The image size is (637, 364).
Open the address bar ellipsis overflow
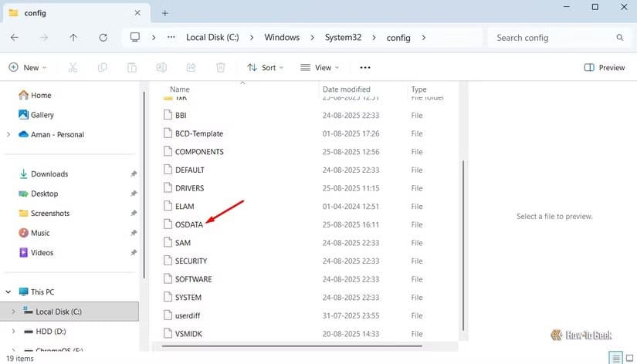pyautogui.click(x=171, y=37)
